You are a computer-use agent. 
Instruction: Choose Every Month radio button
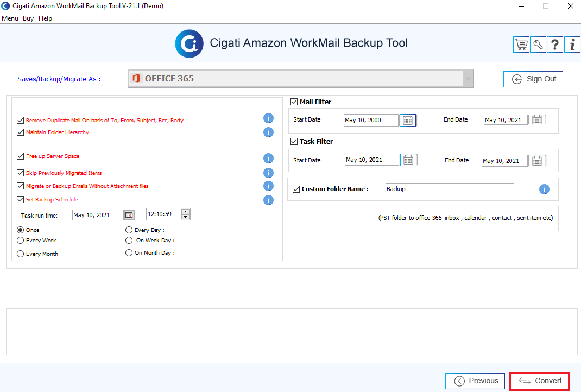21,254
